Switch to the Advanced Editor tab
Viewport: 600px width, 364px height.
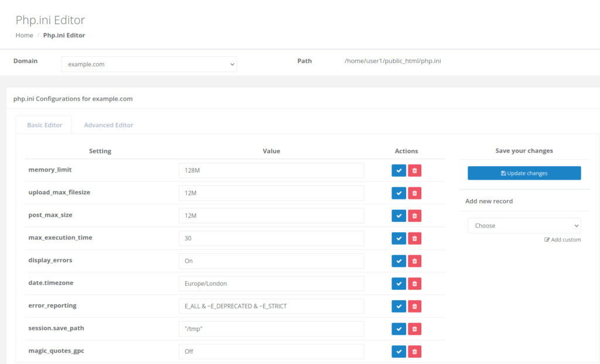[x=108, y=125]
